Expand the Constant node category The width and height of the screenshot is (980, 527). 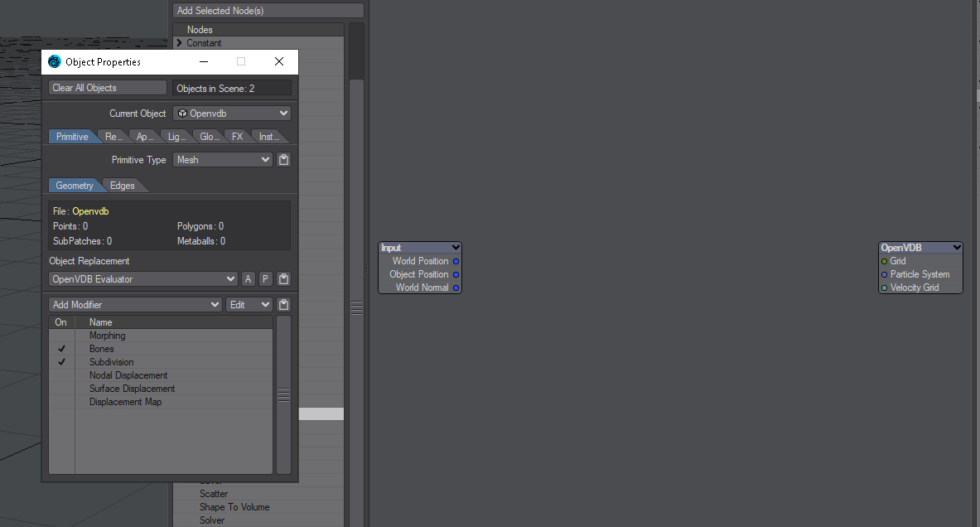pyautogui.click(x=180, y=42)
